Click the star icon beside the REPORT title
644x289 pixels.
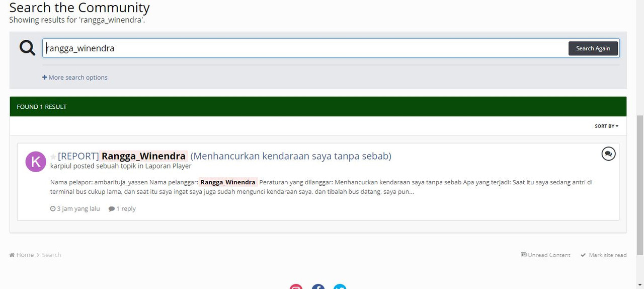tap(53, 157)
